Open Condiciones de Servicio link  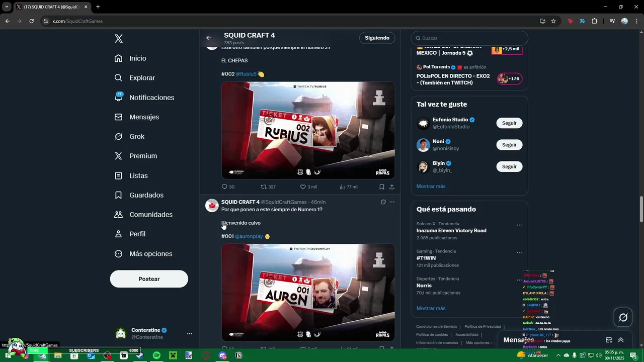(x=437, y=327)
